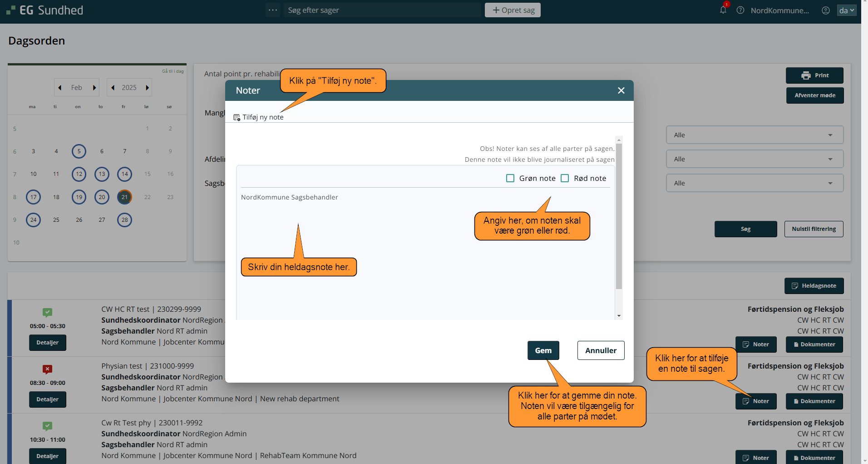
Task: Click the help question mark icon
Action: click(x=740, y=10)
